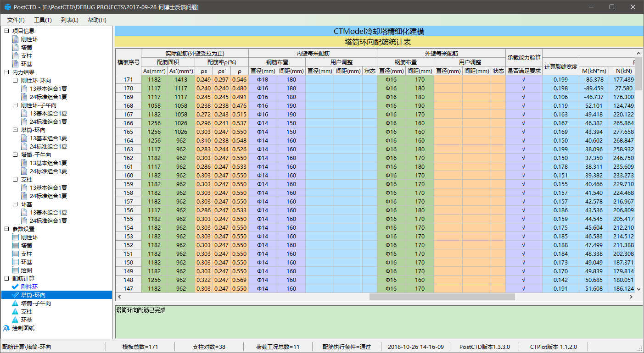Collapse the 项目信息 tree node
Image resolution: width=644 pixels, height=353 pixels.
[6, 31]
